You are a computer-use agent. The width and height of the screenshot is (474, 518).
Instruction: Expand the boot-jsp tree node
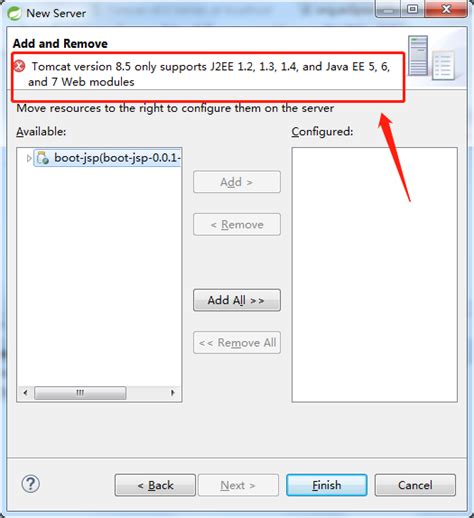click(x=29, y=158)
